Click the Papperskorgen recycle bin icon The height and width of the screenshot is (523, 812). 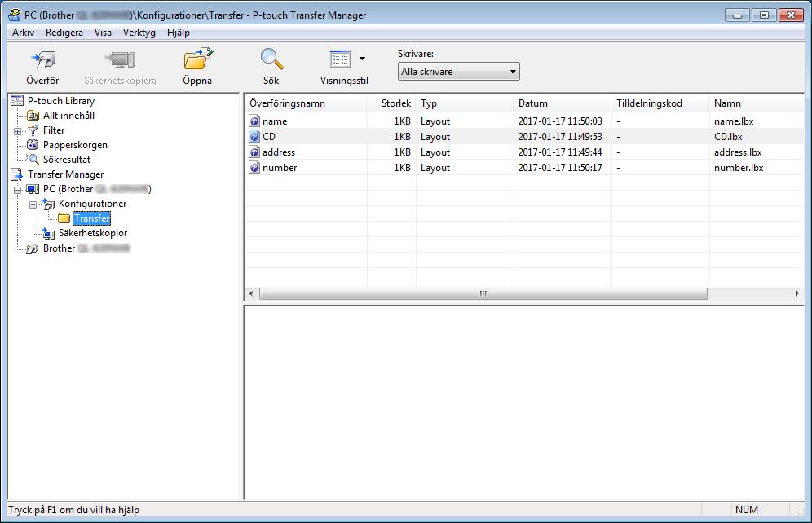[x=33, y=145]
